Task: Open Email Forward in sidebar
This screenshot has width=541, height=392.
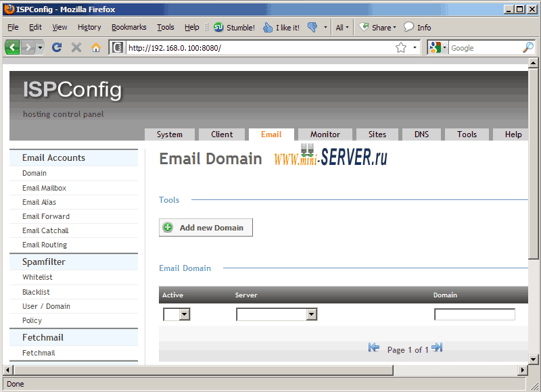Action: [46, 216]
